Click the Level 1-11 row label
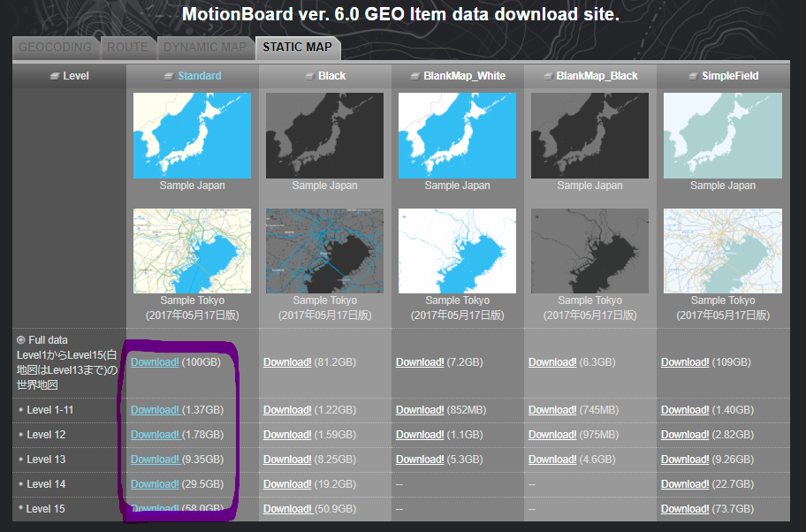This screenshot has height=532, width=806. tap(49, 410)
